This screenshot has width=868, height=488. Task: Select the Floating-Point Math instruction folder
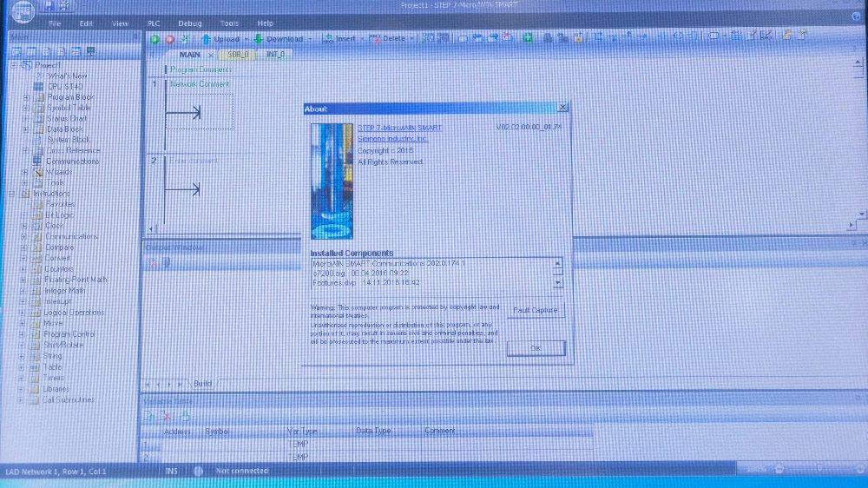pos(76,280)
